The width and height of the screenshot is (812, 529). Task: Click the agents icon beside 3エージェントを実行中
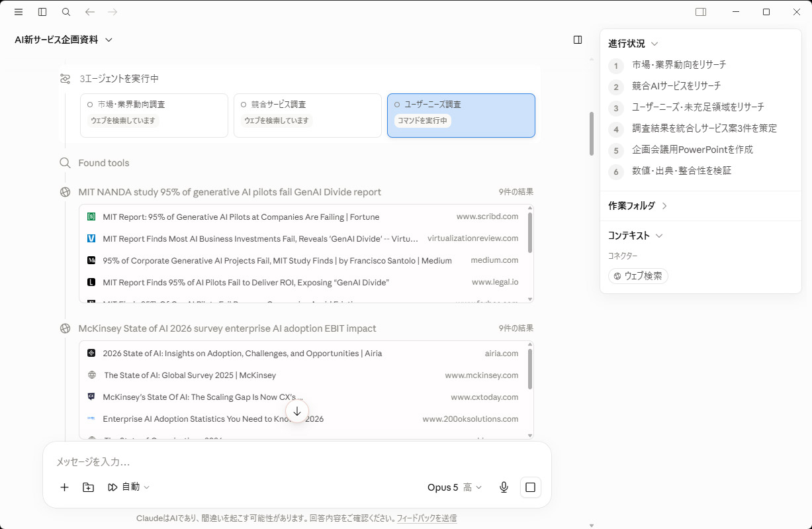tap(65, 79)
